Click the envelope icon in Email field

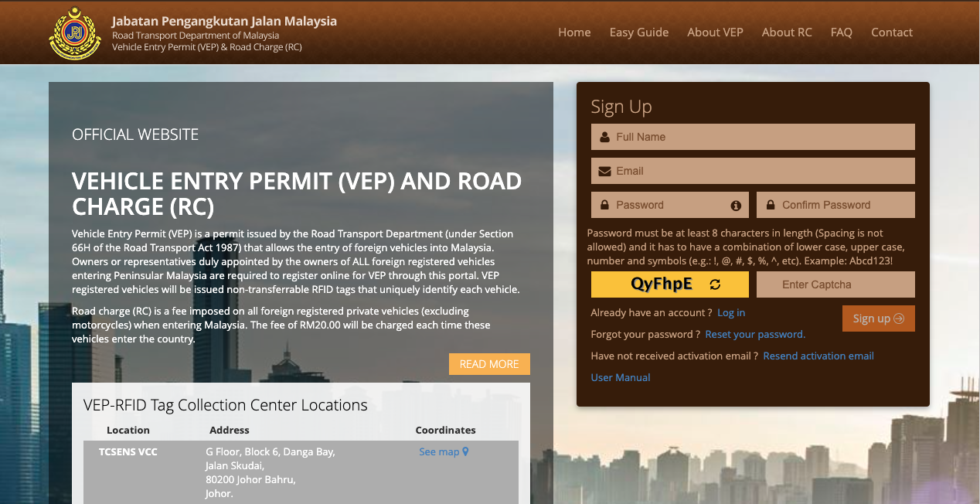click(603, 171)
